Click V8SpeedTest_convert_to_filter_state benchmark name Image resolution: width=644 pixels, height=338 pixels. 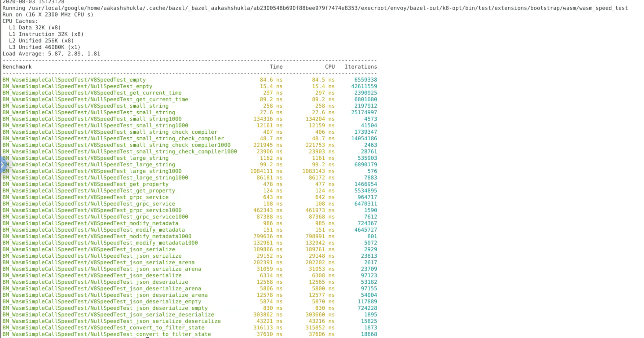104,328
